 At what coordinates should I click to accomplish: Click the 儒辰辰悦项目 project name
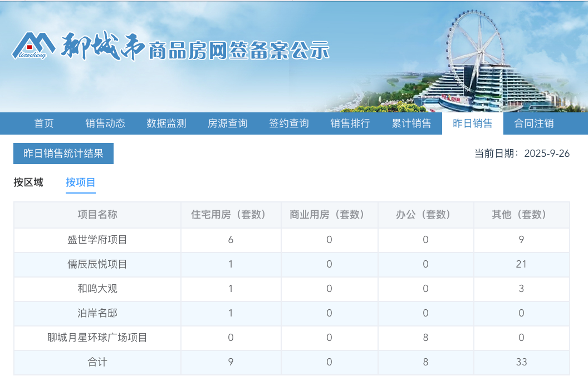pos(97,265)
